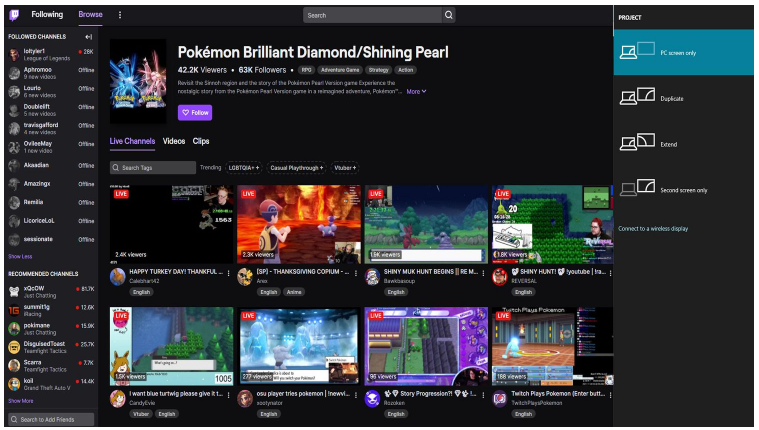The width and height of the screenshot is (759, 430).
Task: Click the Twitch logo home icon
Action: click(x=15, y=15)
